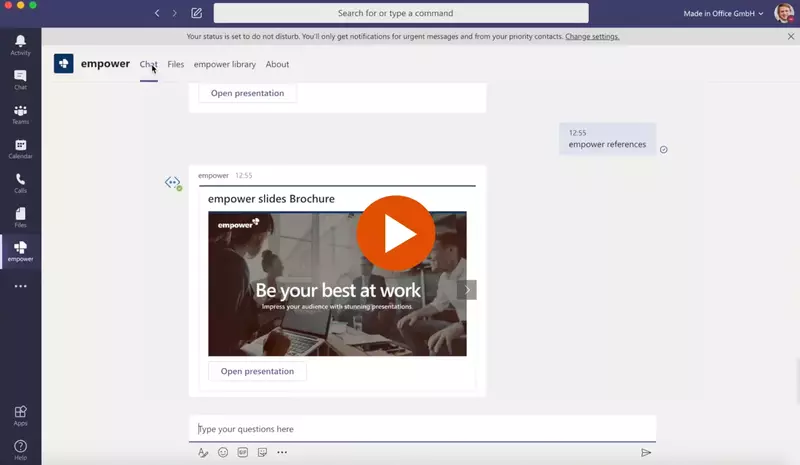This screenshot has height=465, width=800.
Task: Open the GIF picker
Action: (243, 452)
